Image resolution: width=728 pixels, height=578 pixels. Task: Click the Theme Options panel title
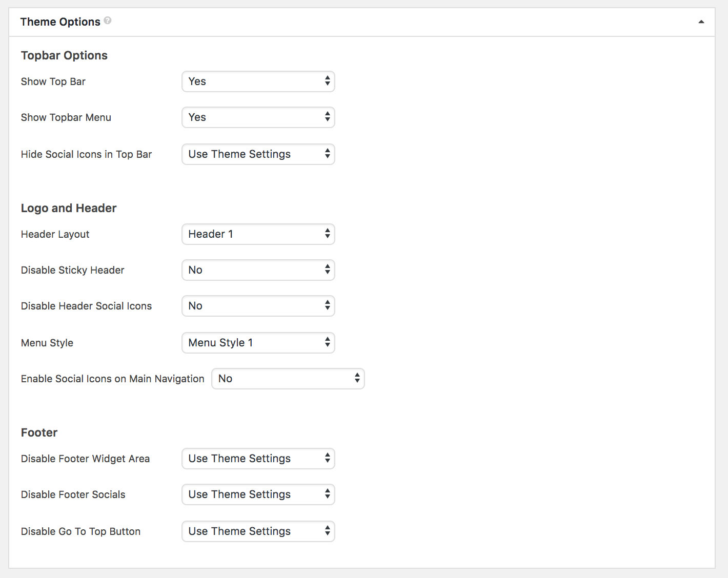60,22
